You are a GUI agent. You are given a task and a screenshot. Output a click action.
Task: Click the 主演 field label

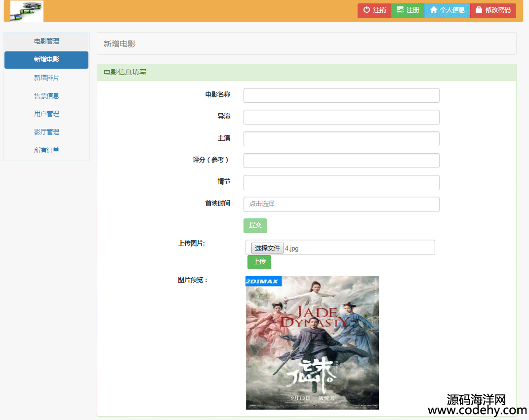click(224, 138)
